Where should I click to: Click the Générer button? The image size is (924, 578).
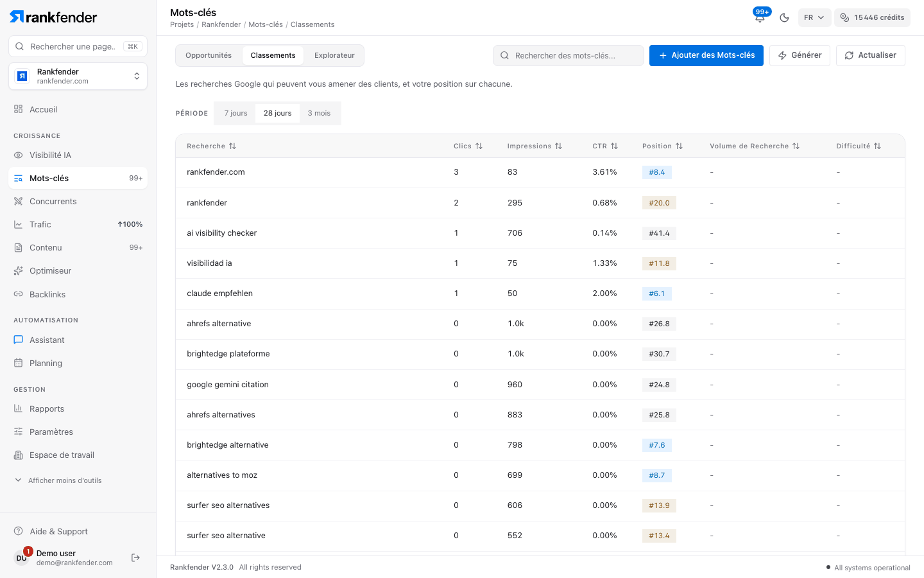[800, 55]
